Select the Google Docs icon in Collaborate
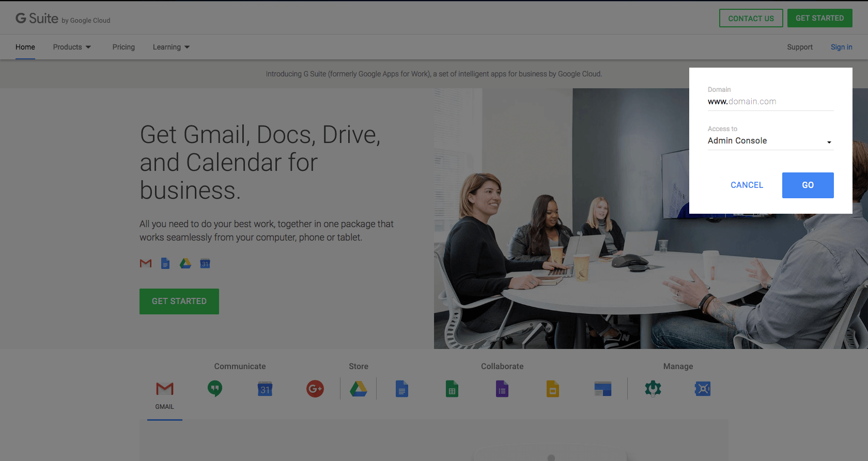The width and height of the screenshot is (868, 461). (402, 389)
